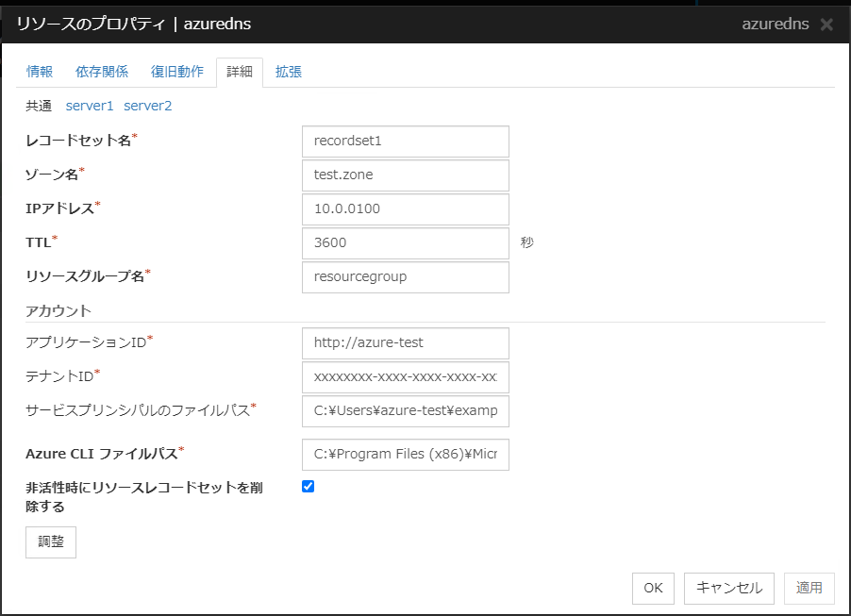
Task: Select the 共通 settings view
Action: 38,106
